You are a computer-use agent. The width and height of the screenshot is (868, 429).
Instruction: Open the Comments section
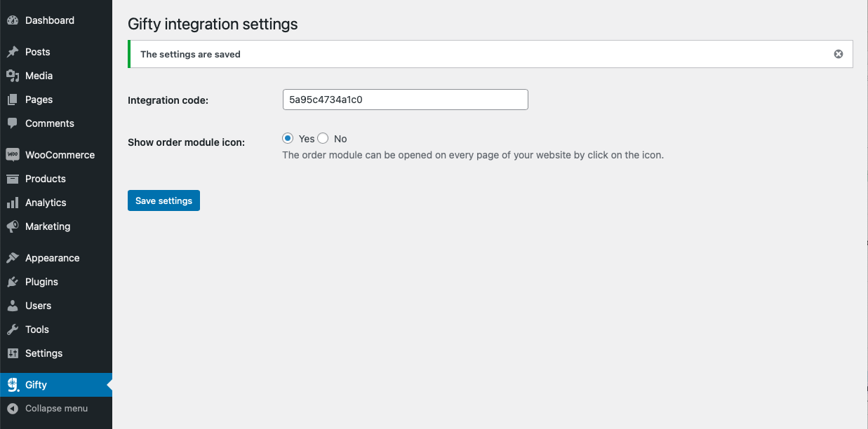click(50, 123)
